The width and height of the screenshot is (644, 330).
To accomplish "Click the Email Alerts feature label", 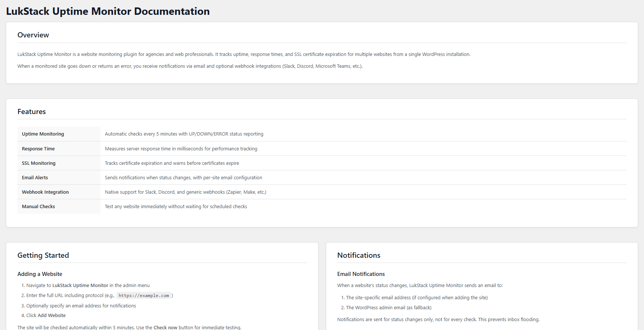I will (x=35, y=178).
